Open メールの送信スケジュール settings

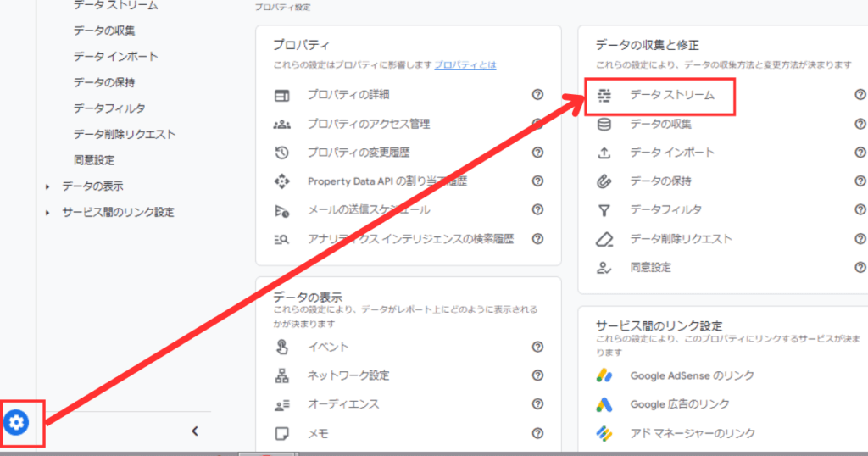[x=368, y=209]
